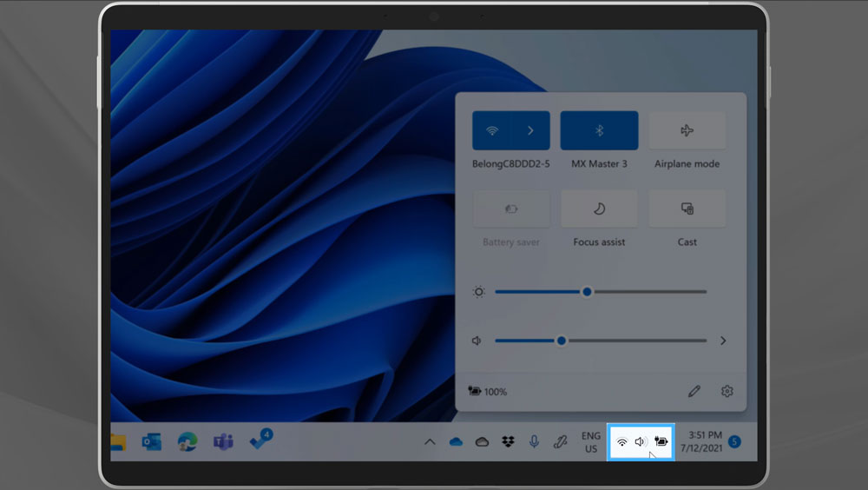The image size is (868, 490).
Task: Turn off Bluetooth MX Master 3 tile
Action: 599,130
